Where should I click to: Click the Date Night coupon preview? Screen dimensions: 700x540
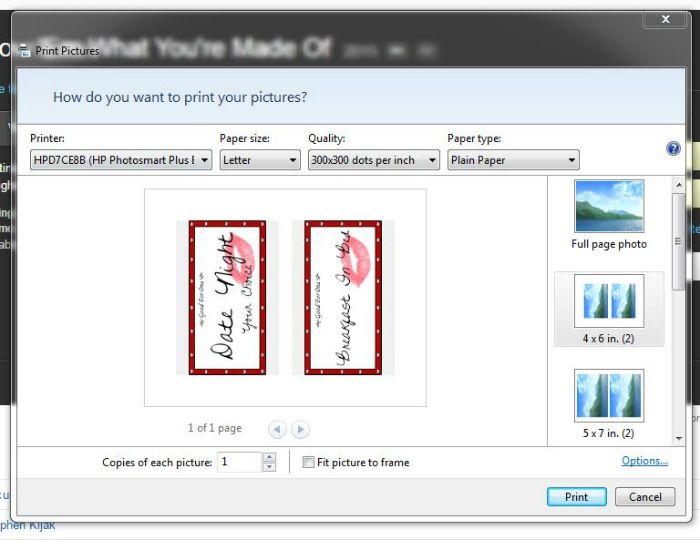pyautogui.click(x=227, y=297)
